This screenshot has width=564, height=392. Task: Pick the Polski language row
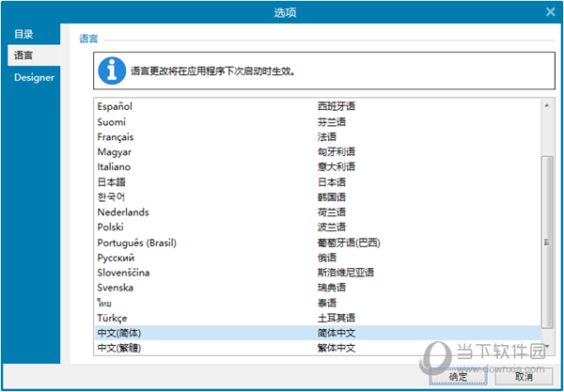[318, 227]
